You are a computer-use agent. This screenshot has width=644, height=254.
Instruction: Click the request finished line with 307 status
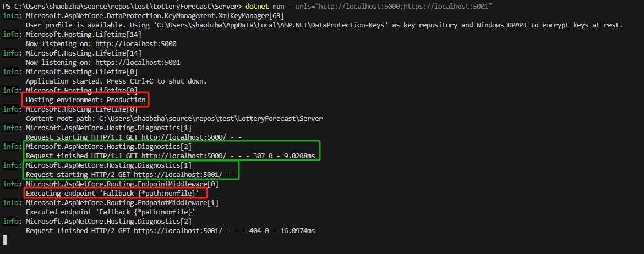click(170, 156)
